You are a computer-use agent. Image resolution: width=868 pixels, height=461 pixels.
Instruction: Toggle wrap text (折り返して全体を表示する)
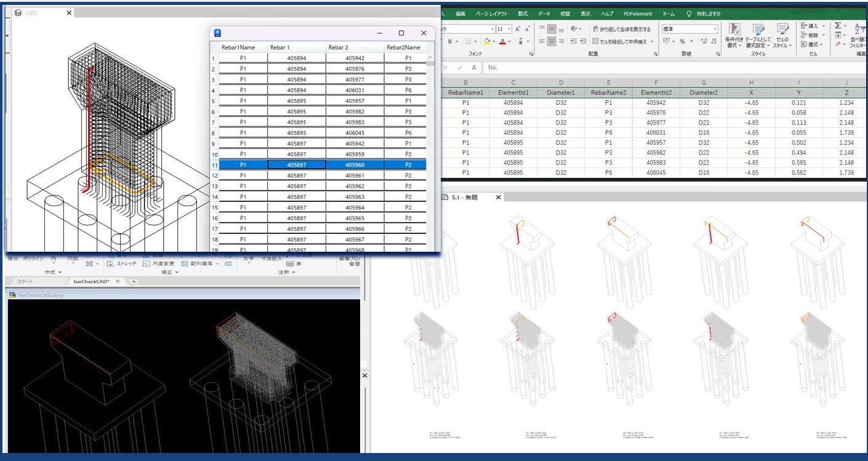point(621,29)
